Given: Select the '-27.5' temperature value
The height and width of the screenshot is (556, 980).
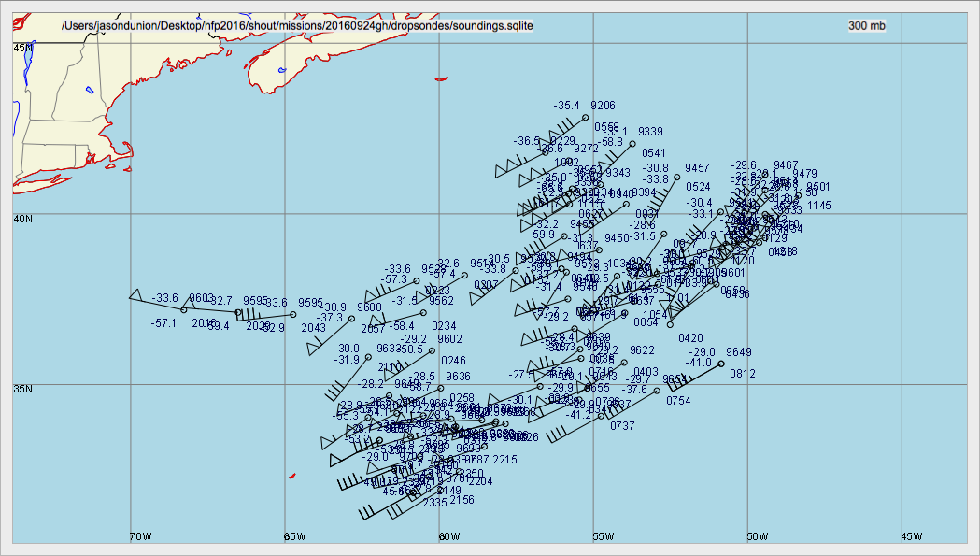Looking at the screenshot, I should (x=521, y=376).
